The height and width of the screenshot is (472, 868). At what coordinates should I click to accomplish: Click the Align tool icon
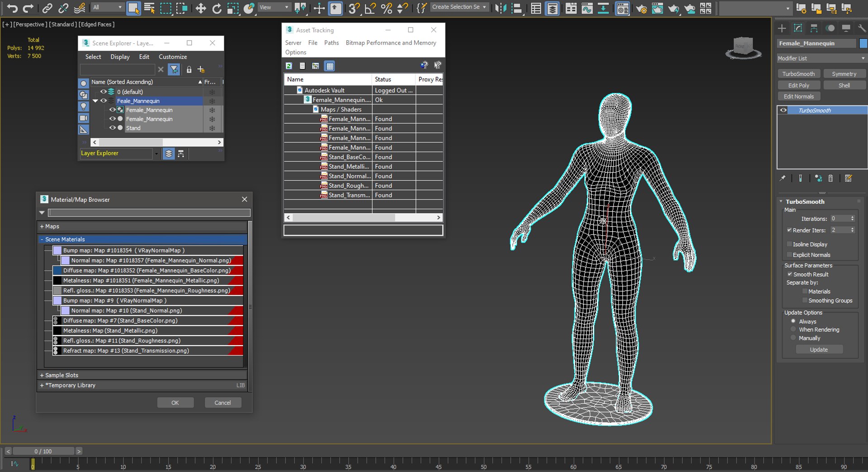tap(517, 8)
